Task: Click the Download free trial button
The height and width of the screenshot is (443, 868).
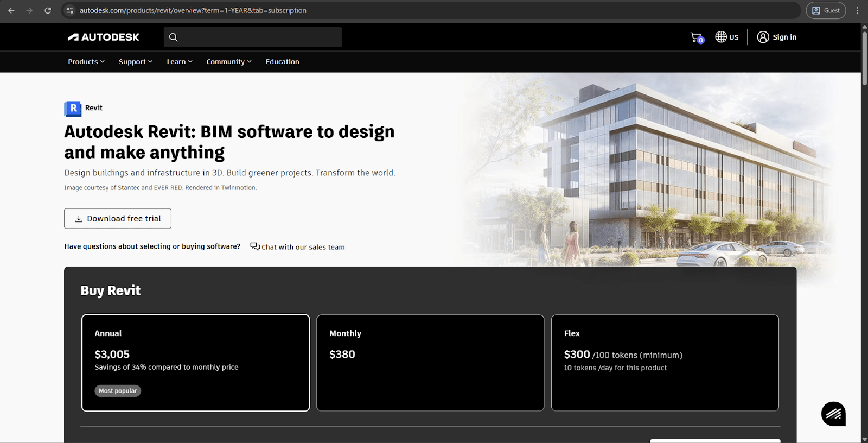Action: [x=118, y=219]
